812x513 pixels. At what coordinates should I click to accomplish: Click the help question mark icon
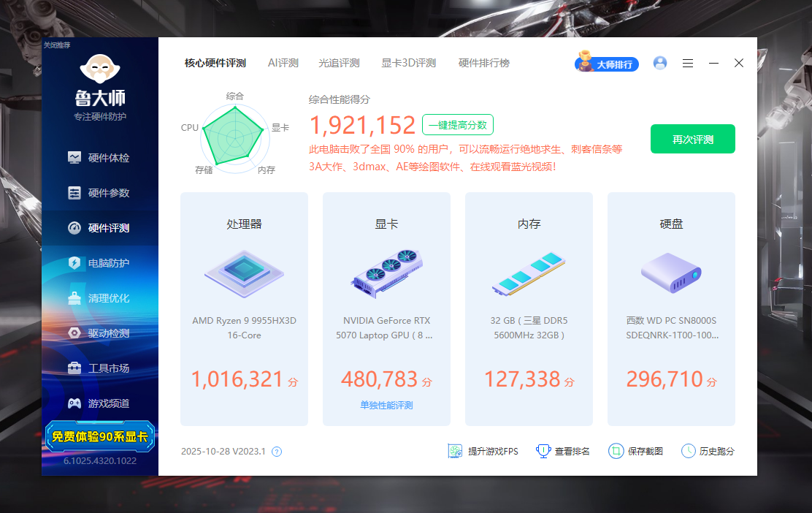pyautogui.click(x=277, y=452)
